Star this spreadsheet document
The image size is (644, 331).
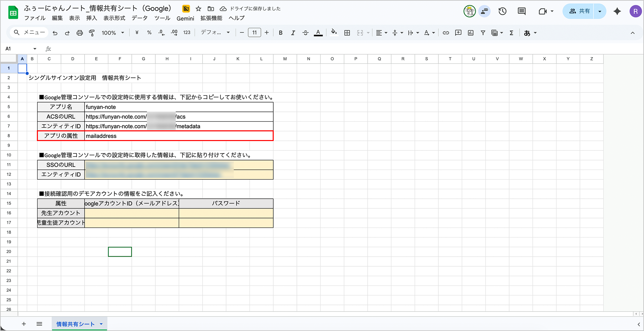click(199, 9)
